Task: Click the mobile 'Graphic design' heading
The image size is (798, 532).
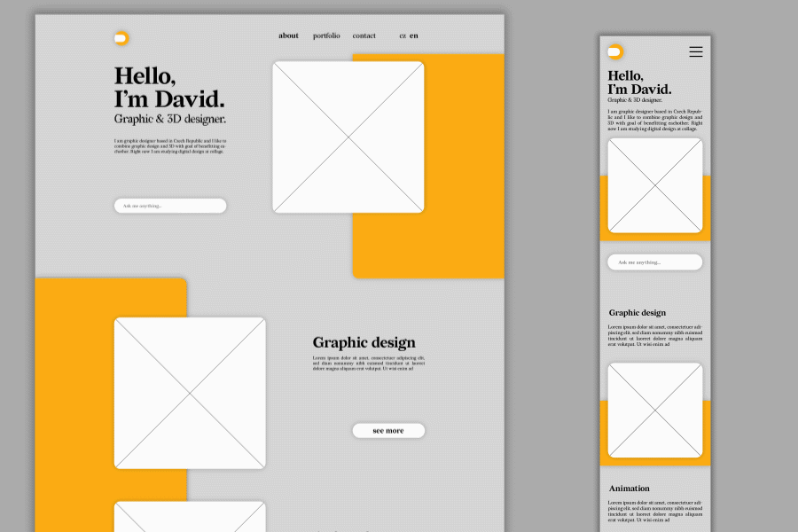Action: click(x=637, y=313)
